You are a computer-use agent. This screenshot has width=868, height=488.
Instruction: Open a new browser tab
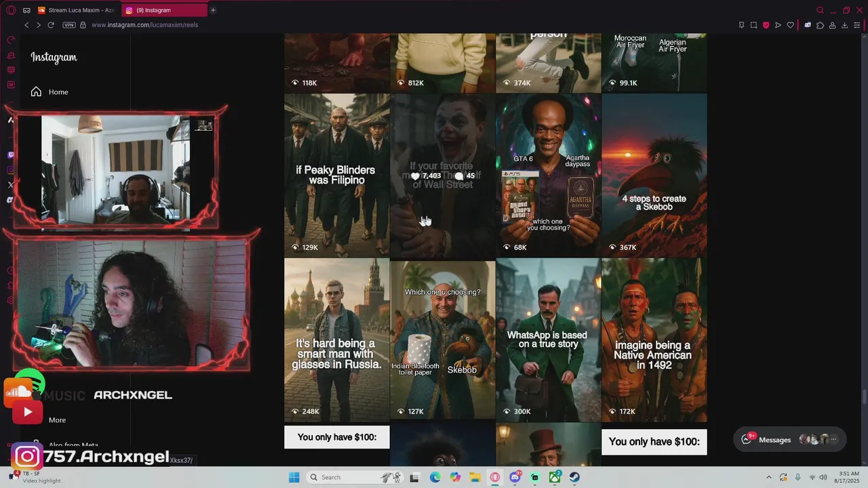click(x=213, y=10)
